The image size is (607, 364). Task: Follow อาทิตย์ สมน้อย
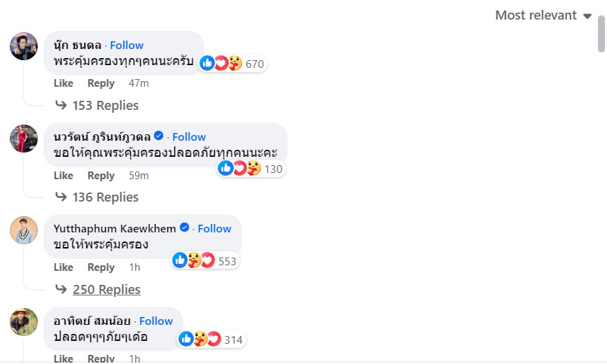point(156,321)
